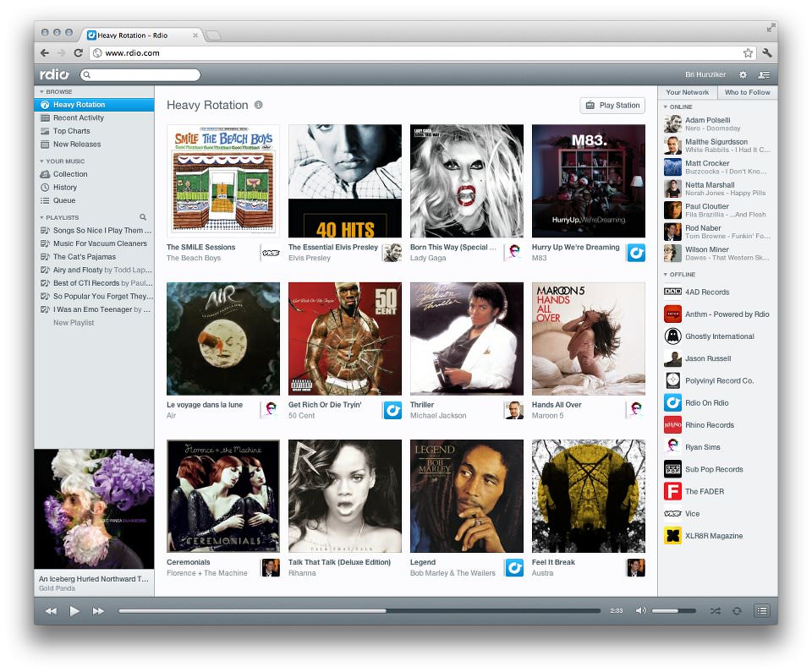Screen dimensions: 812x672
Task: Open New Releases in sidebar
Action: coord(94,145)
